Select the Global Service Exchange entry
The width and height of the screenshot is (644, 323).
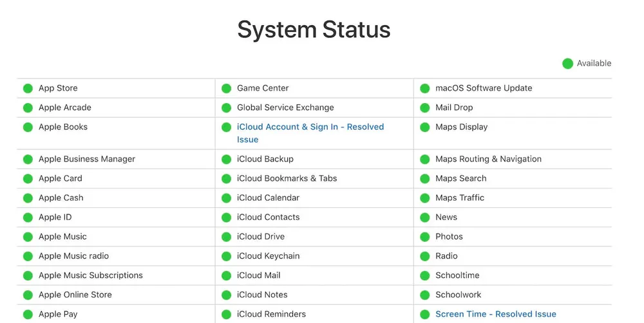pos(285,107)
